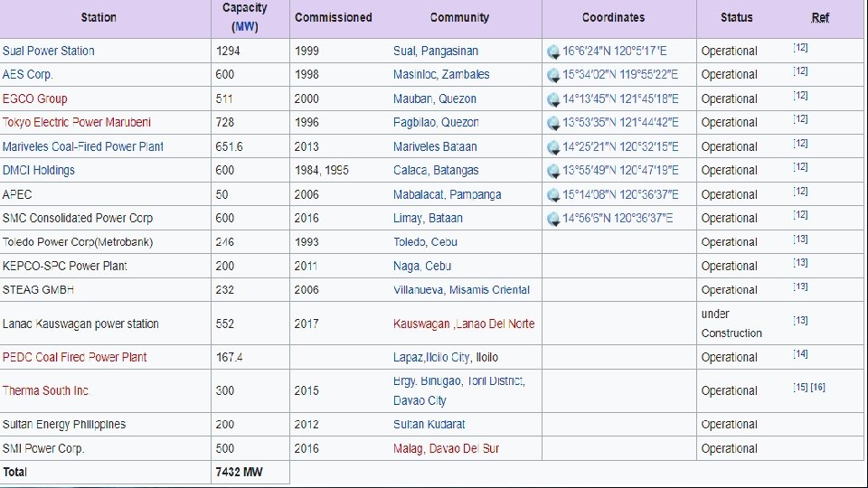Open the AES Corp. link

28,75
